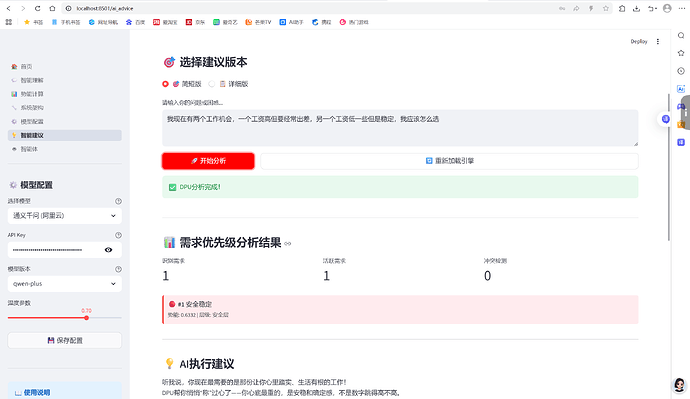Click the lightning bolt icon in address bar
The width and height of the screenshot is (690, 399).
(x=591, y=8)
